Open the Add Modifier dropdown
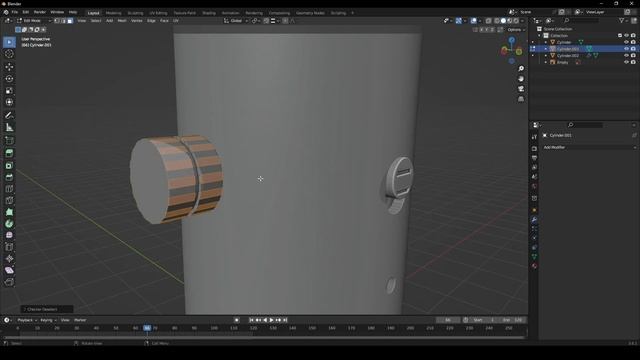 tap(589, 147)
